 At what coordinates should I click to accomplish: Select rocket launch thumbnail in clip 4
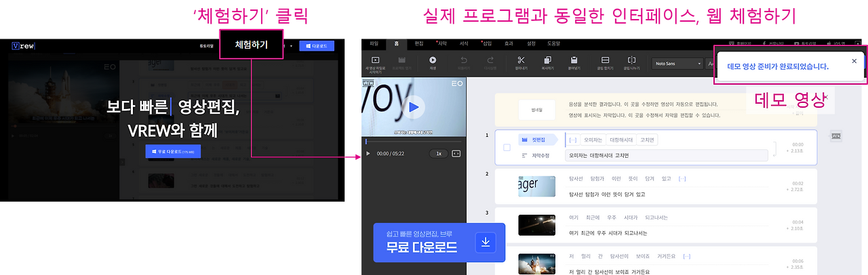click(536, 263)
